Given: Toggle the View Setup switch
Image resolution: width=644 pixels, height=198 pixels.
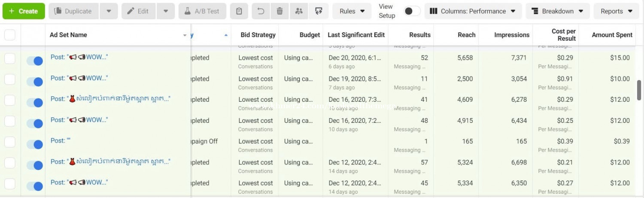Looking at the screenshot, I should coord(413,11).
